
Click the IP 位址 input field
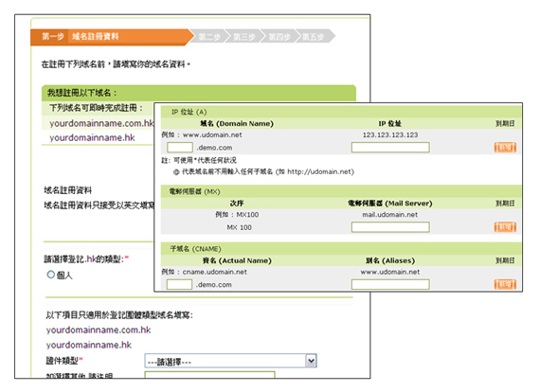(x=390, y=148)
